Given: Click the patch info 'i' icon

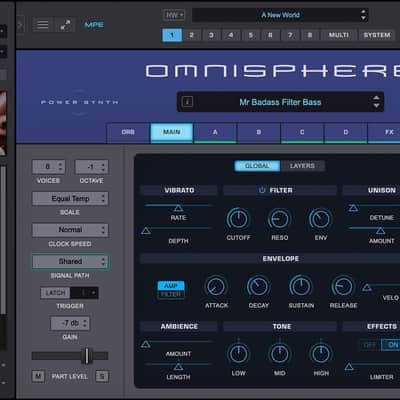Looking at the screenshot, I should pyautogui.click(x=187, y=101).
